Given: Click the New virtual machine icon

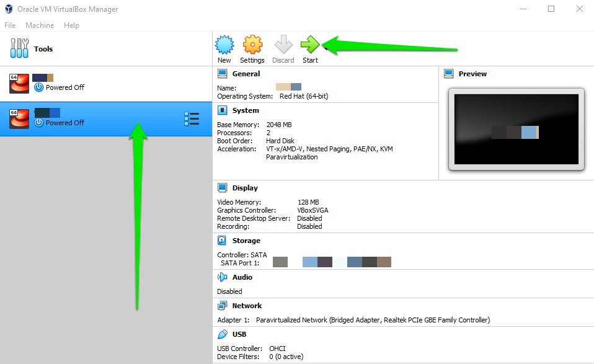Looking at the screenshot, I should pos(224,45).
